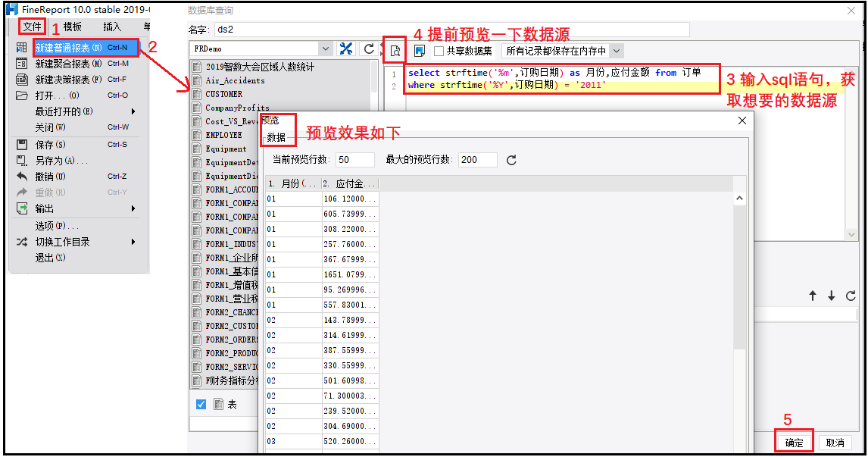Click the move-up arrow icon
868x457 pixels.
[x=813, y=296]
